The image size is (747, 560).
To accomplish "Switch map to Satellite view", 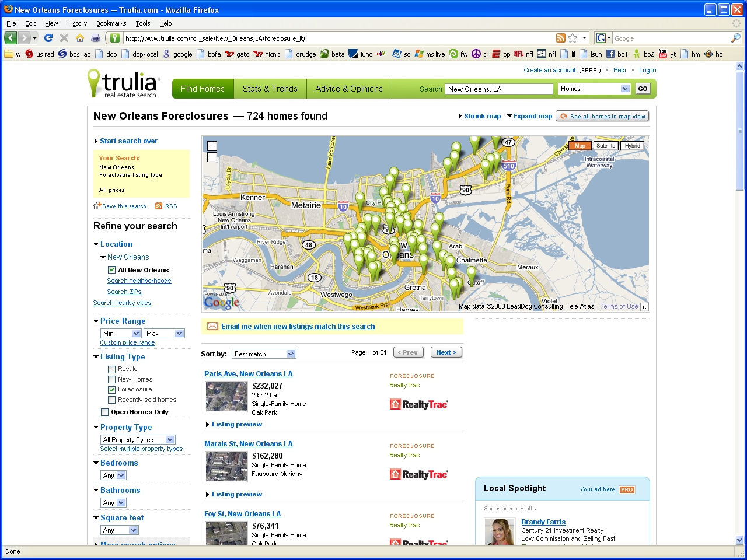I will coord(606,146).
